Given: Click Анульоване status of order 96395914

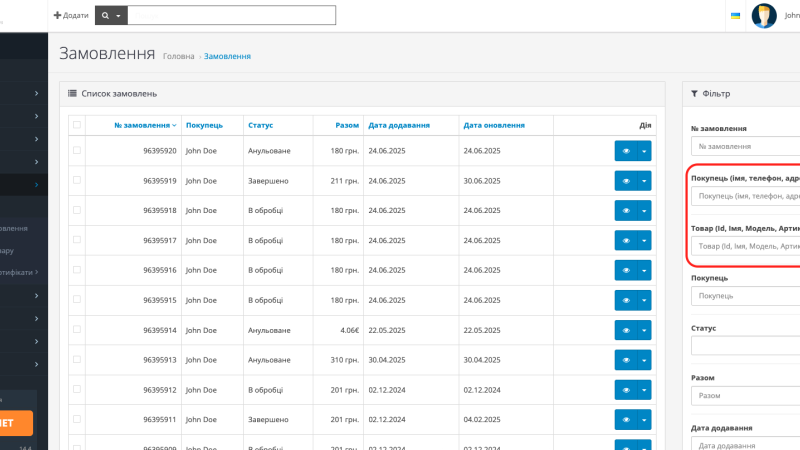Looking at the screenshot, I should (269, 330).
